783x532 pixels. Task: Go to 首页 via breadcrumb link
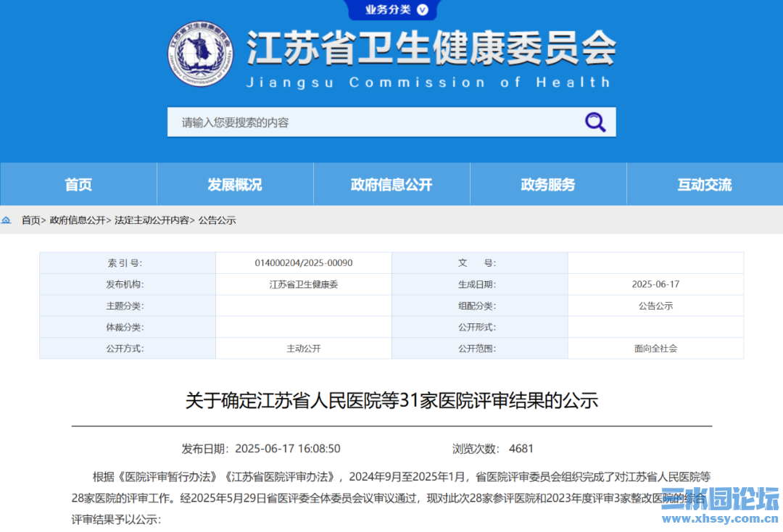click(31, 220)
